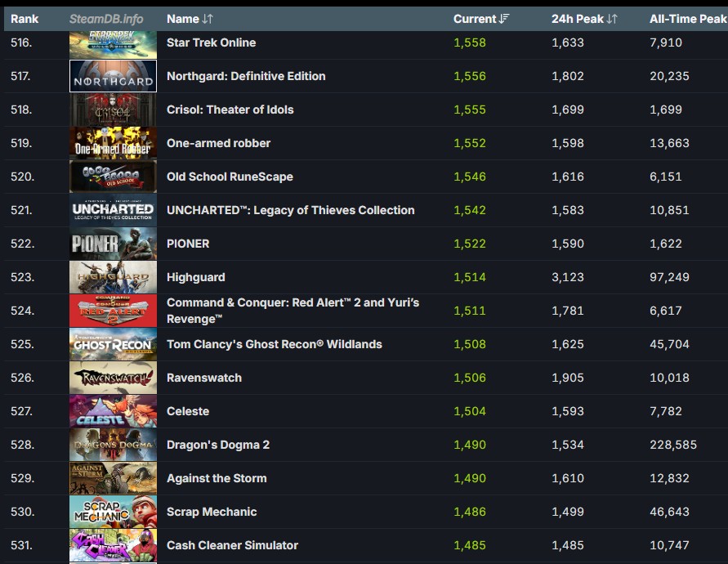Click all-time peak value 20,235

click(669, 76)
